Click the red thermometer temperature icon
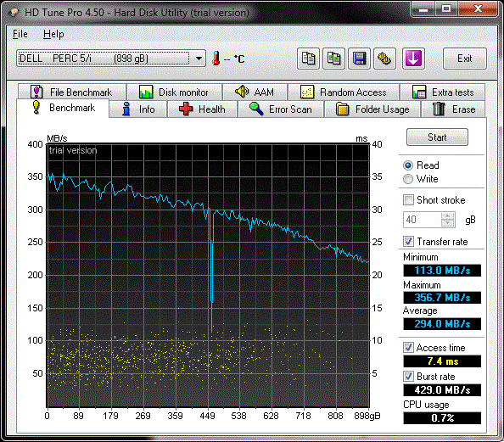 pos(216,59)
